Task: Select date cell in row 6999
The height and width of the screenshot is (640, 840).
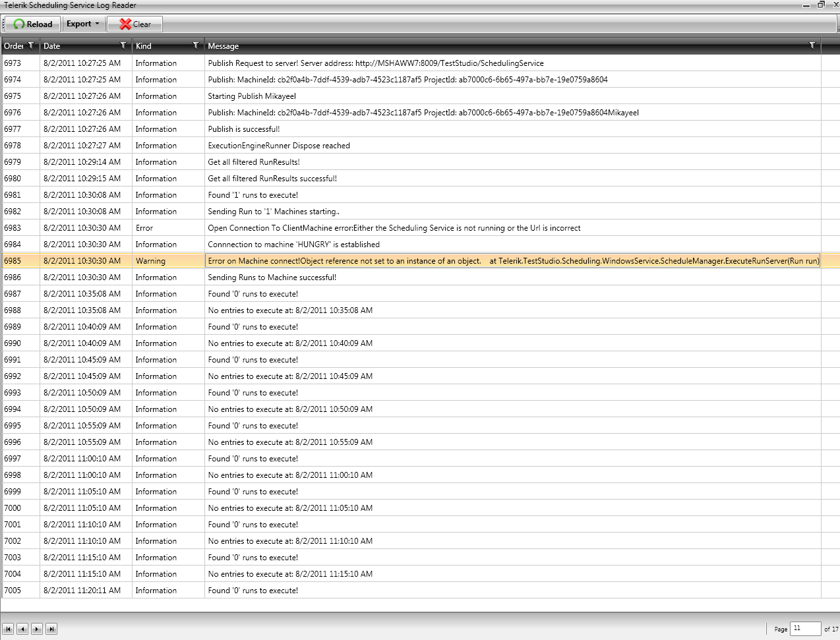Action: click(86, 492)
